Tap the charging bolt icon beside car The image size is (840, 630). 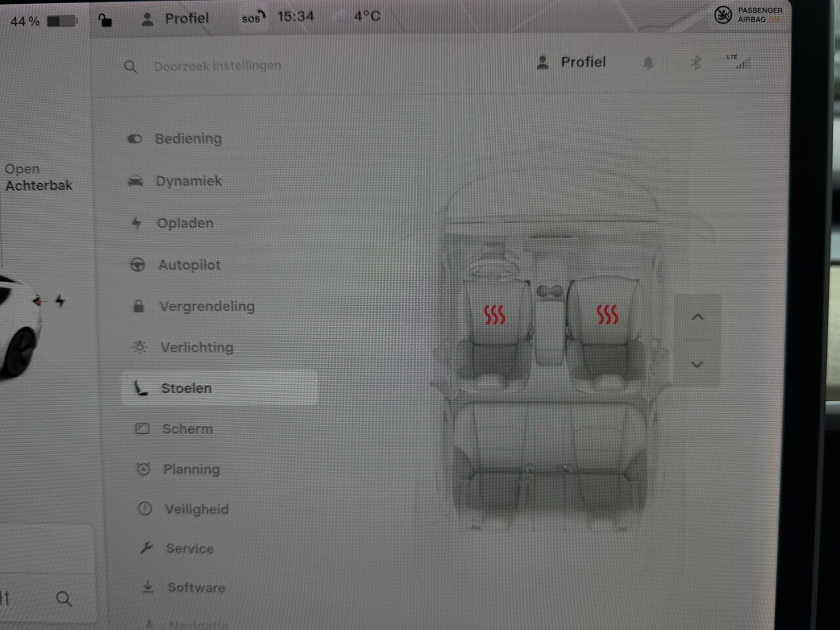pos(60,301)
